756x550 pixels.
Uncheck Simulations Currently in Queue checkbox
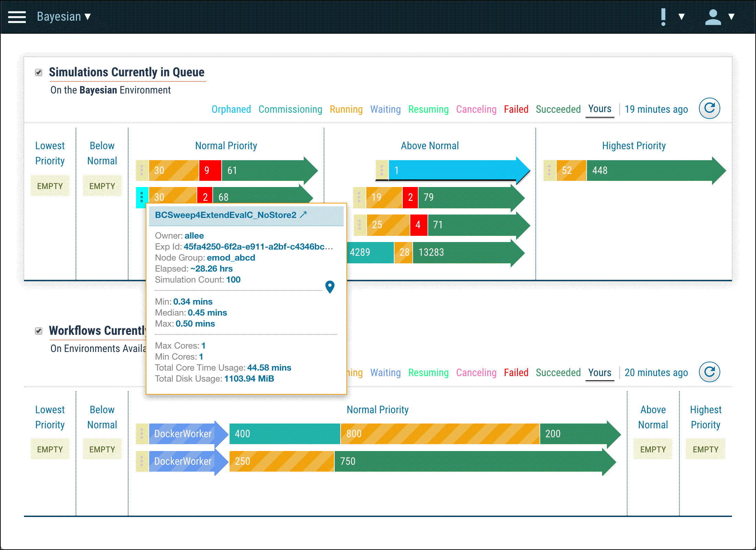[x=38, y=73]
